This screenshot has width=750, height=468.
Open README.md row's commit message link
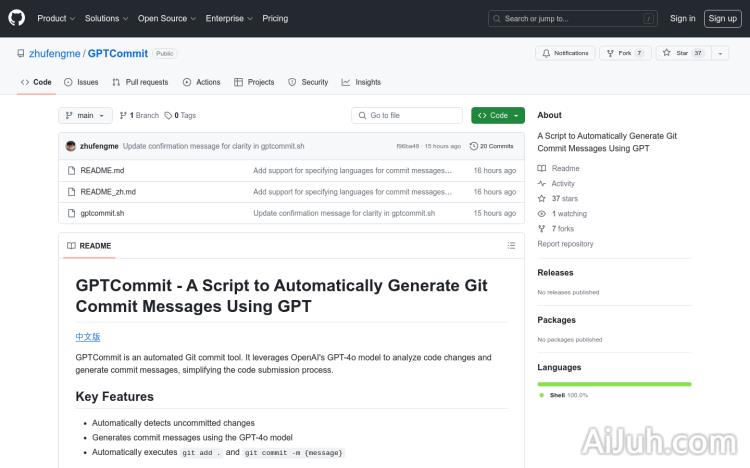coord(352,170)
